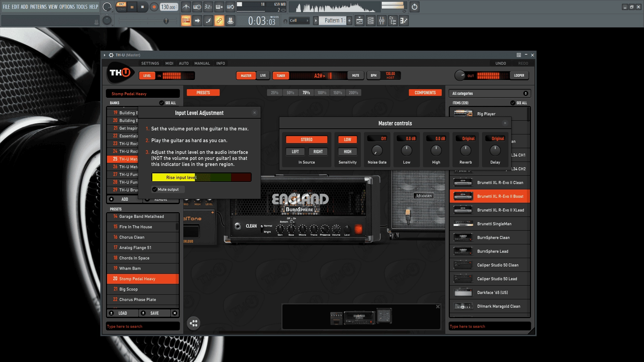Click the PRESETS button
This screenshot has width=644, height=362.
203,93
